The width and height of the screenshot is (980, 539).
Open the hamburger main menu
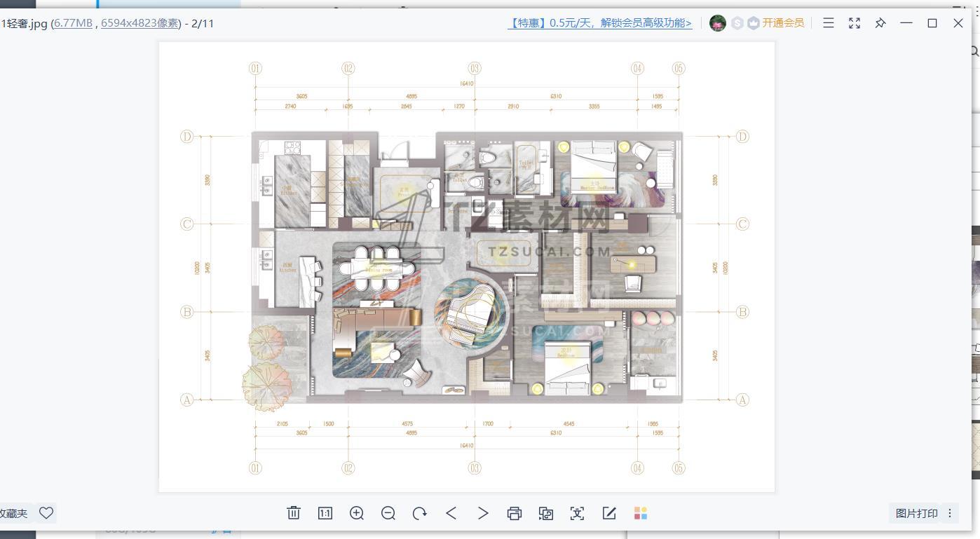tap(829, 22)
